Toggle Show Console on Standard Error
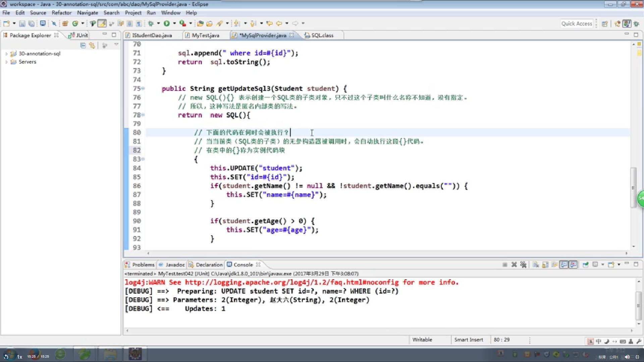 [574, 265]
